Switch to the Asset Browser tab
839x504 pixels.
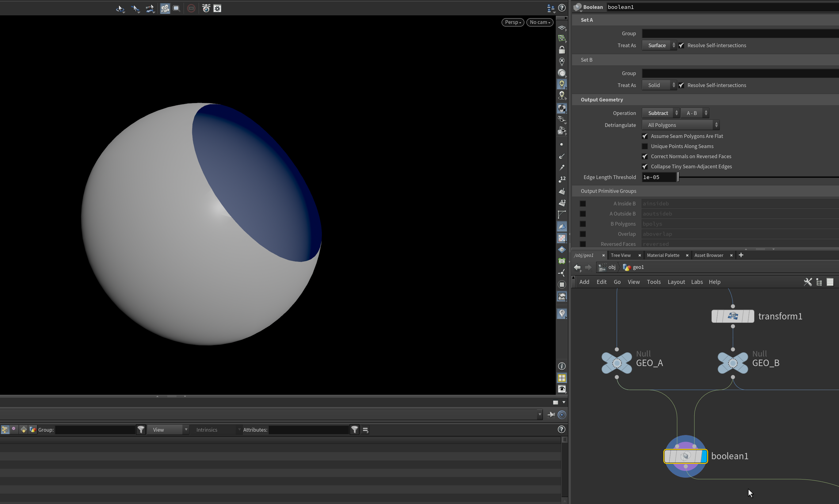click(x=709, y=255)
